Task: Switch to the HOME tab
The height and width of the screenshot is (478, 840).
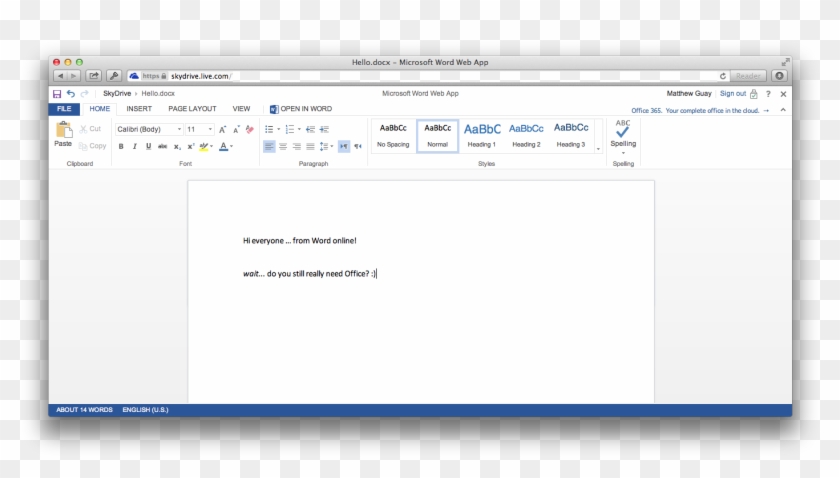Action: tap(100, 109)
